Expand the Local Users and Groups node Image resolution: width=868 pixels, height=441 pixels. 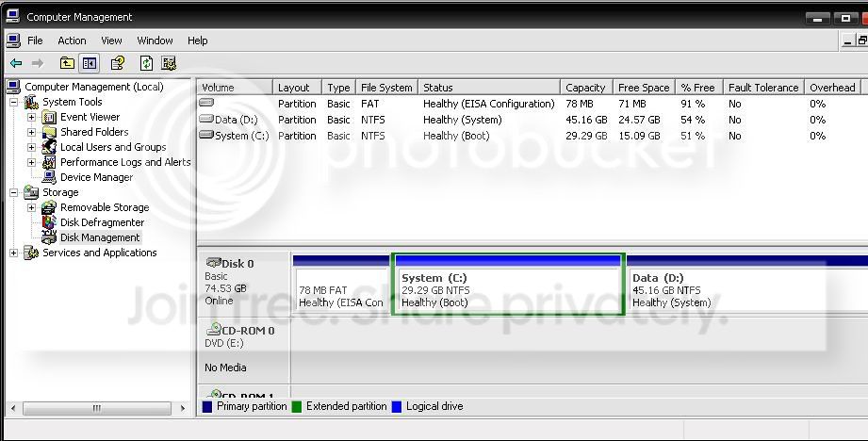31,147
